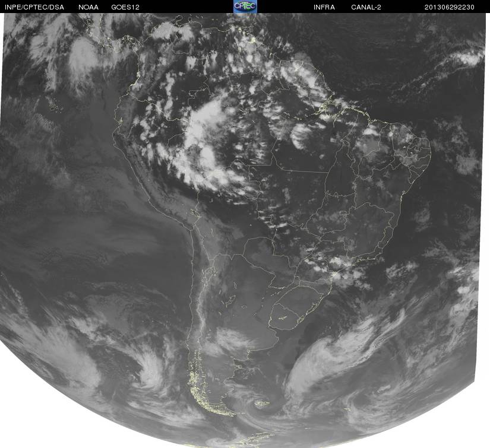Click the INFRA channel type label
The width and height of the screenshot is (490, 448).
pyautogui.click(x=324, y=7)
